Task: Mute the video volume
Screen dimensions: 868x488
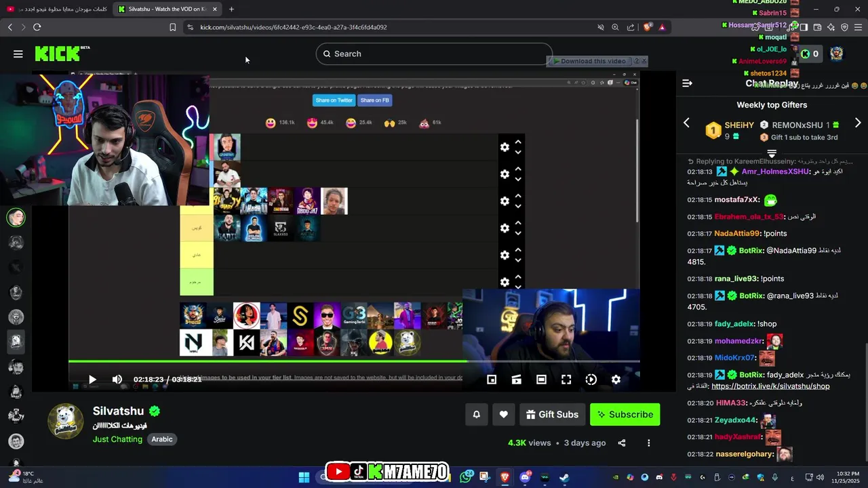Action: point(117,380)
